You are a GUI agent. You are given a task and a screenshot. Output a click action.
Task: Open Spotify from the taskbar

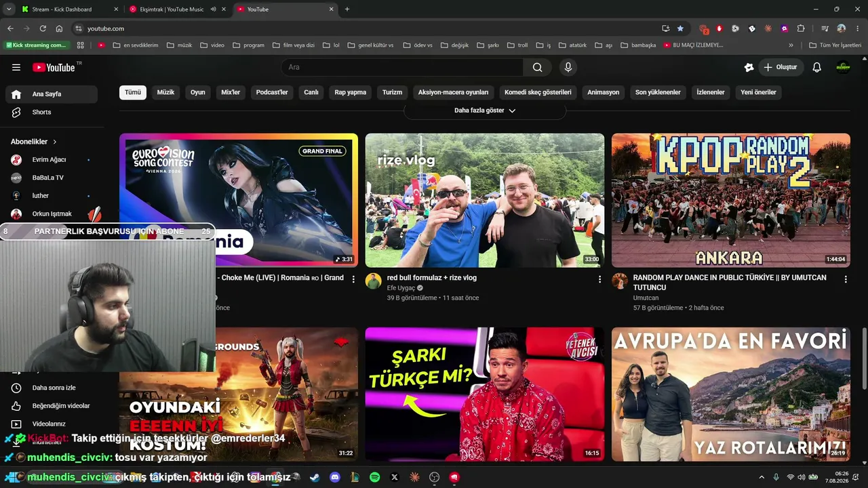click(375, 477)
